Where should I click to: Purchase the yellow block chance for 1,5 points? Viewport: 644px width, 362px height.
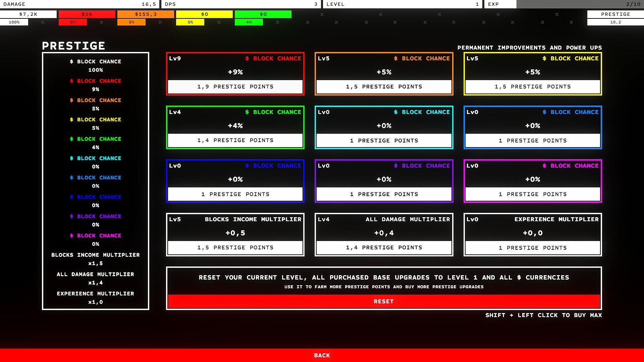coord(532,87)
